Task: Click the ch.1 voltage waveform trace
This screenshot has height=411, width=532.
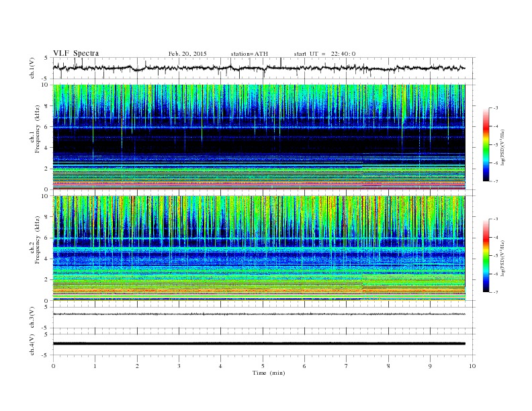Action: click(x=259, y=68)
